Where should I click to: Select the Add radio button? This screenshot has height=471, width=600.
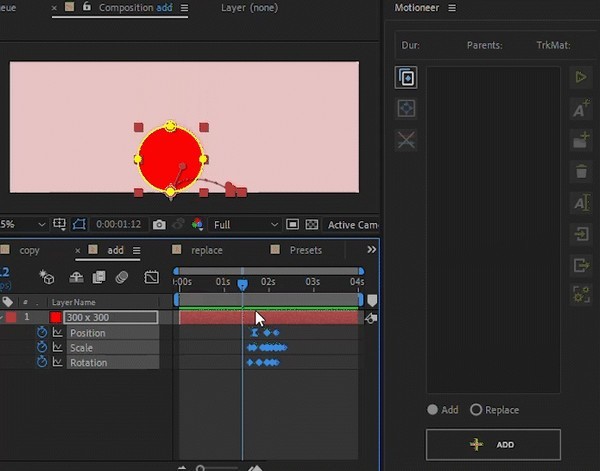coord(432,410)
